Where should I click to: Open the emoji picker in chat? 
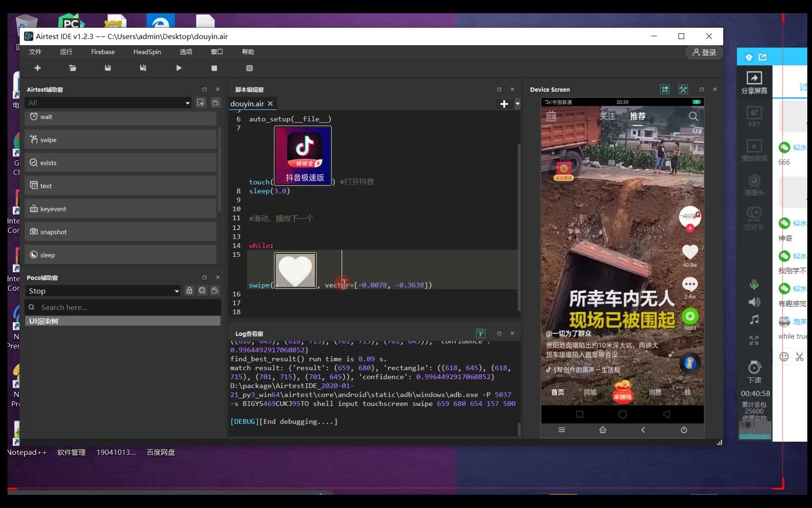pyautogui.click(x=784, y=357)
